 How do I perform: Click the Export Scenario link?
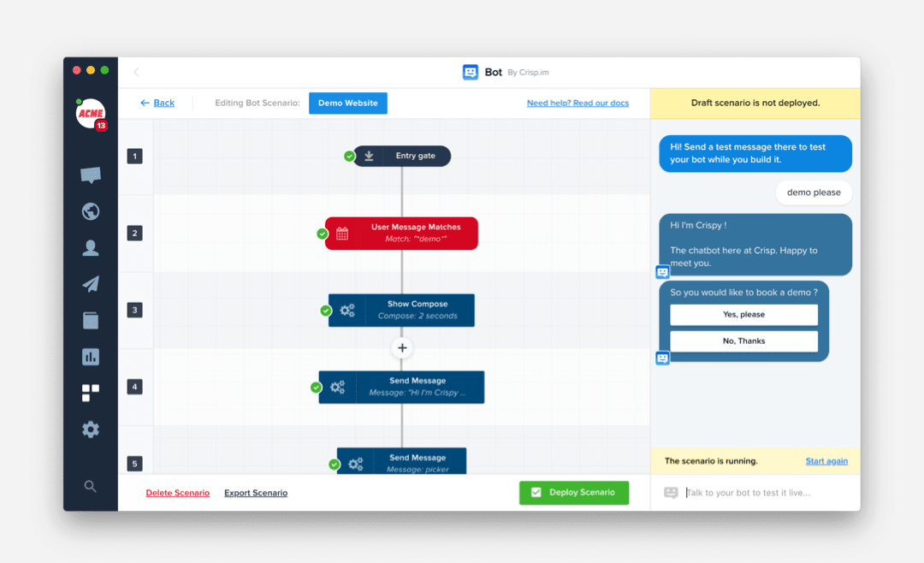[x=256, y=493]
